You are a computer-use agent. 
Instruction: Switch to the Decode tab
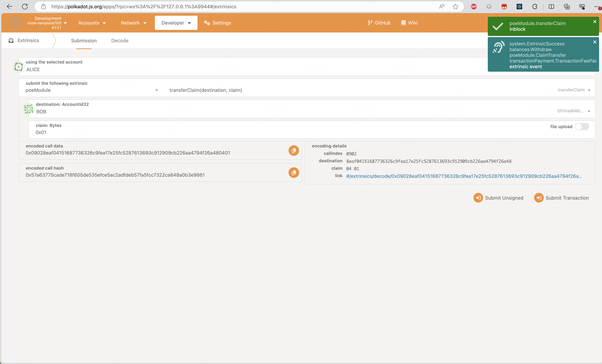[x=120, y=41]
